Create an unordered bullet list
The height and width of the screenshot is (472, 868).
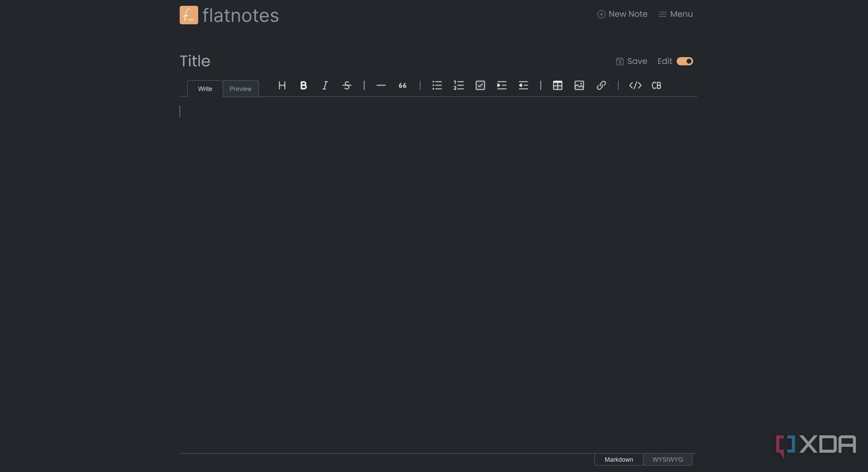click(x=437, y=85)
